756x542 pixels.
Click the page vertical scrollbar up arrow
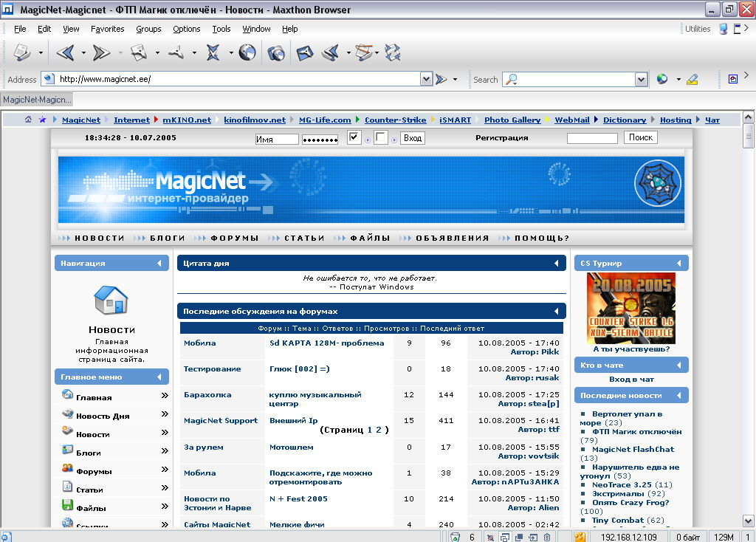click(749, 117)
